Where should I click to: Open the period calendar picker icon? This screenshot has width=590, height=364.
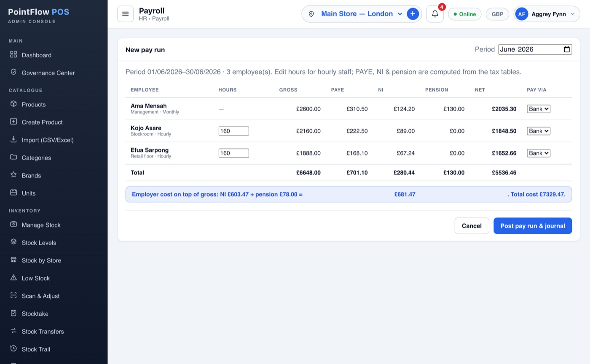point(567,49)
